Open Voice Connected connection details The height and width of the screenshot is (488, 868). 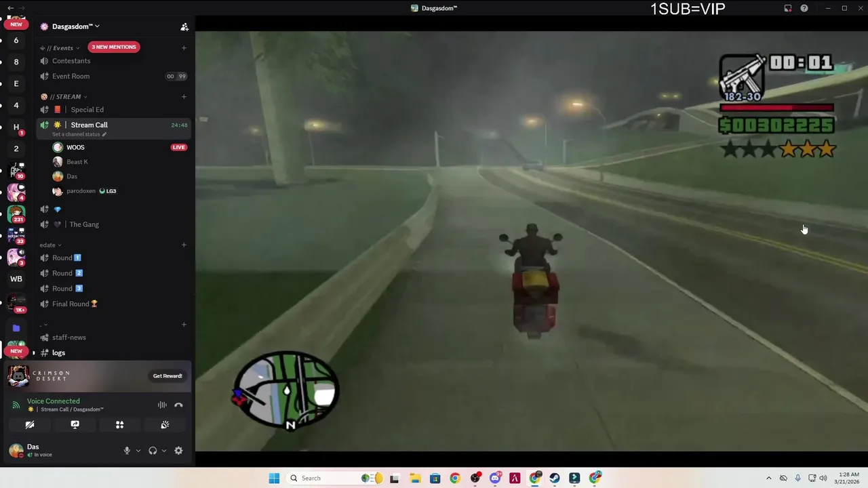[x=53, y=401]
